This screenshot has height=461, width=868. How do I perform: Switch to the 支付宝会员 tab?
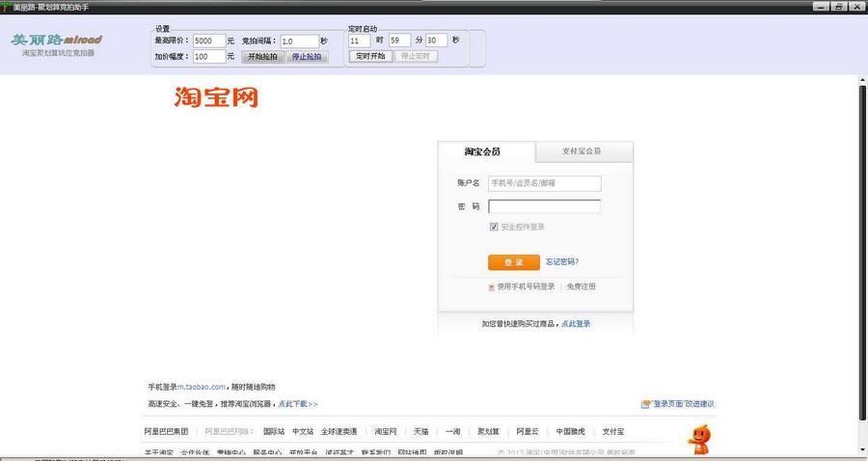(581, 151)
